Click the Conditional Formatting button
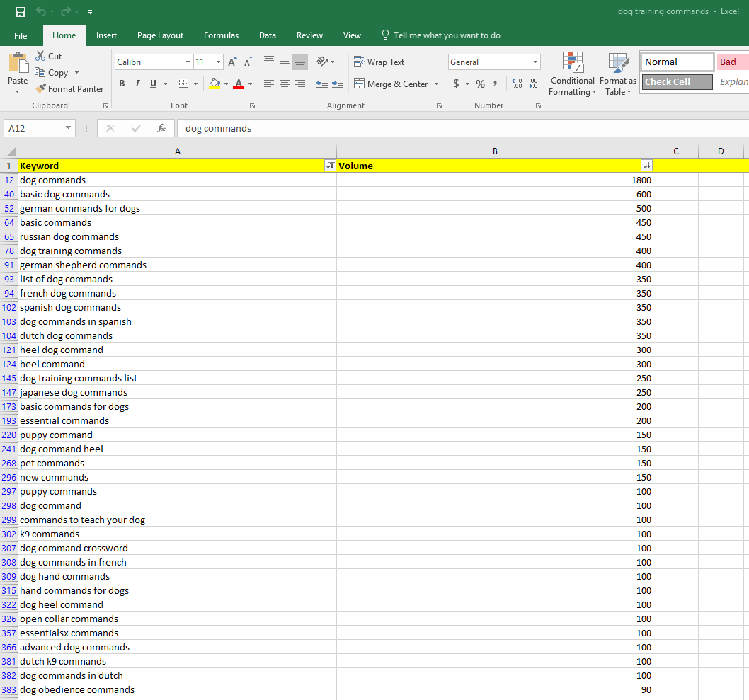749x700 pixels. coord(572,74)
